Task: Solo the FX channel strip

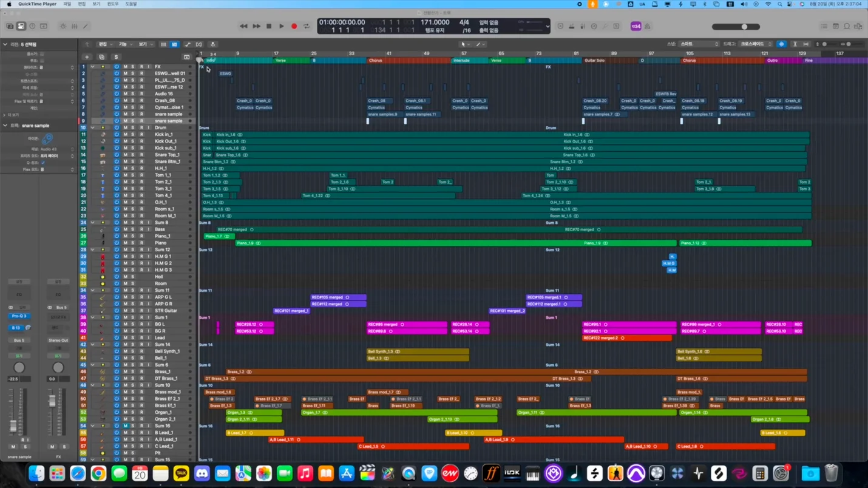Action: pos(64,447)
